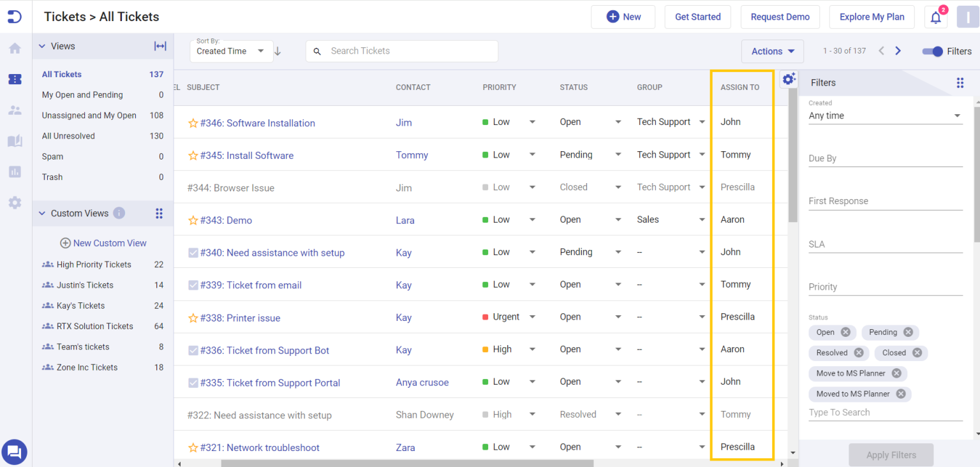This screenshot has width=980, height=467.
Task: Click the notifications bell icon
Action: coord(935,17)
